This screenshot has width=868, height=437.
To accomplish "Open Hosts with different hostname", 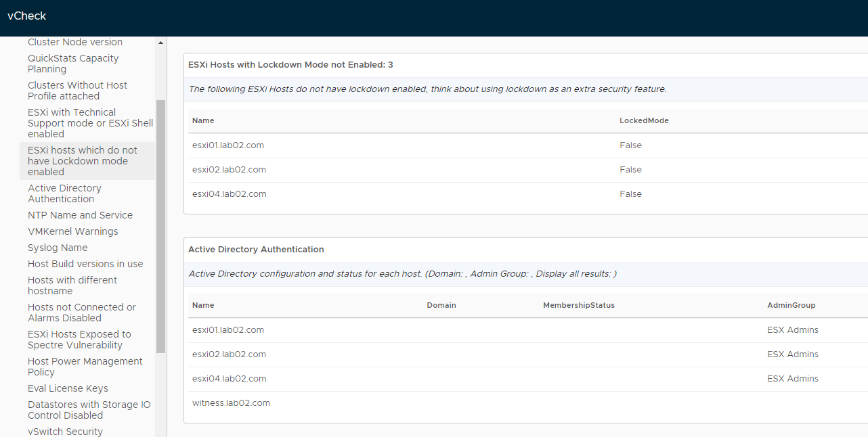I will tap(72, 285).
